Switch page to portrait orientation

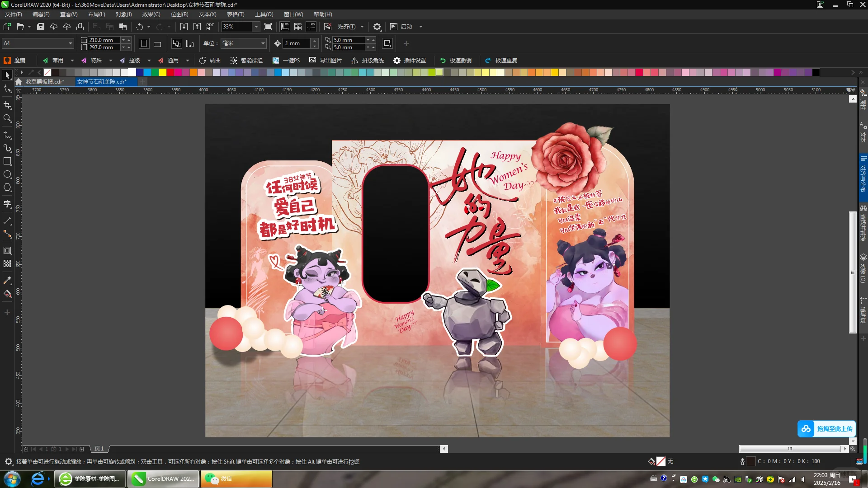point(144,43)
